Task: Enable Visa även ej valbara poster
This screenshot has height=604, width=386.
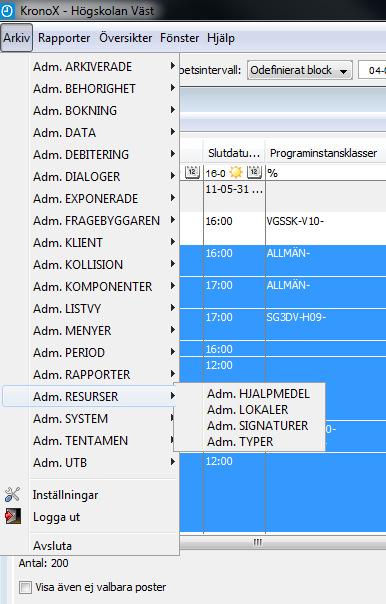Action: 25,587
